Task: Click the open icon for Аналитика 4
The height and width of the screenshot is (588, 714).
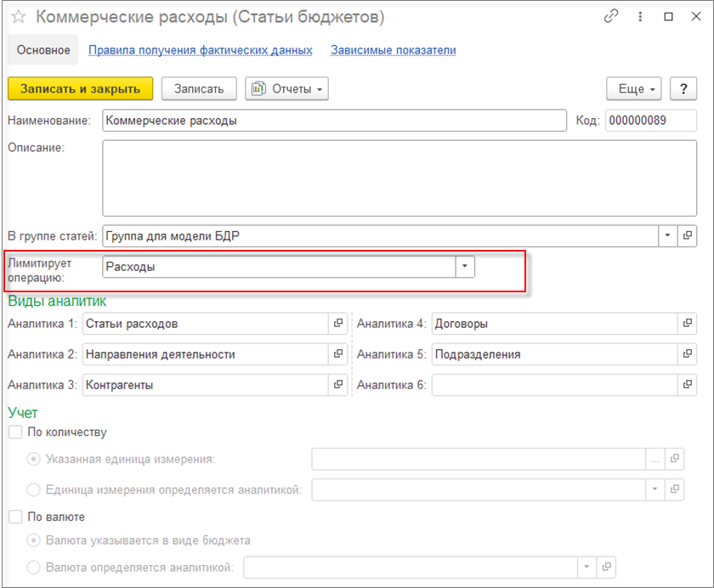Action: pos(686,323)
